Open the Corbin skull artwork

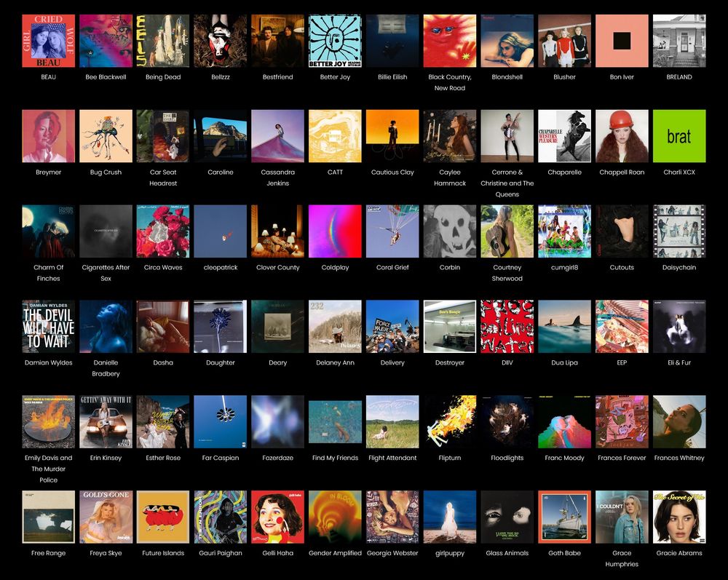click(450, 231)
